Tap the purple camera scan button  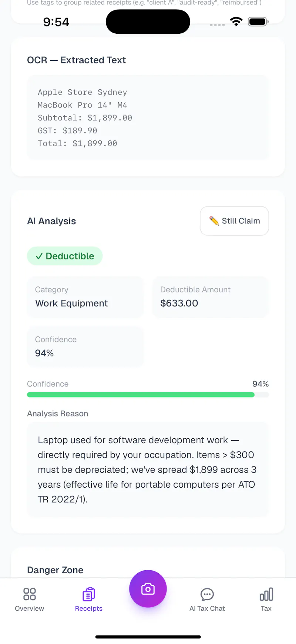[148, 588]
